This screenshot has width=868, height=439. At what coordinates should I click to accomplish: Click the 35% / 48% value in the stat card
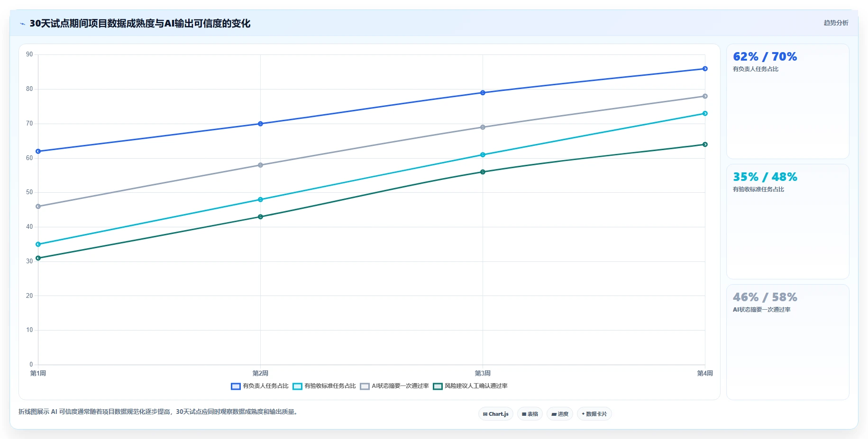click(x=765, y=177)
